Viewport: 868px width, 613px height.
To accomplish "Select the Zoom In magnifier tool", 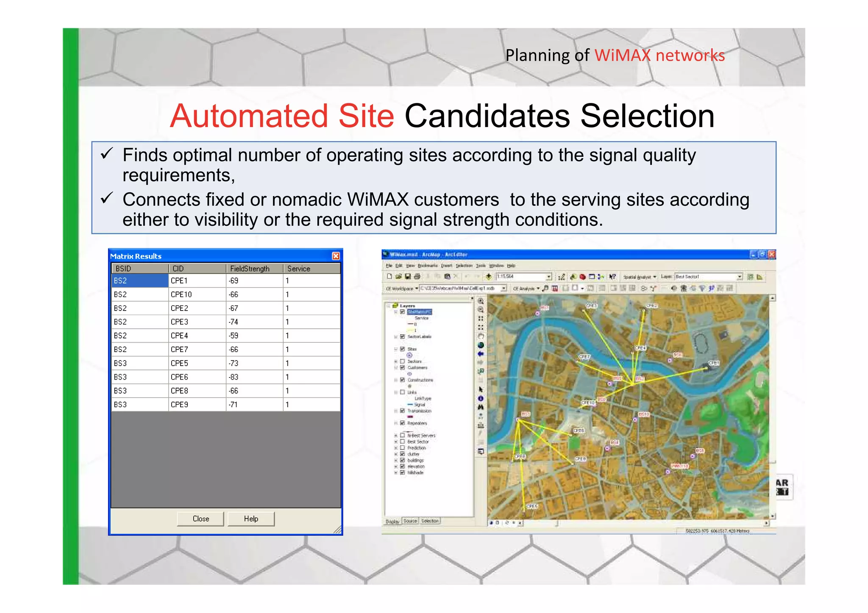I will pos(481,301).
